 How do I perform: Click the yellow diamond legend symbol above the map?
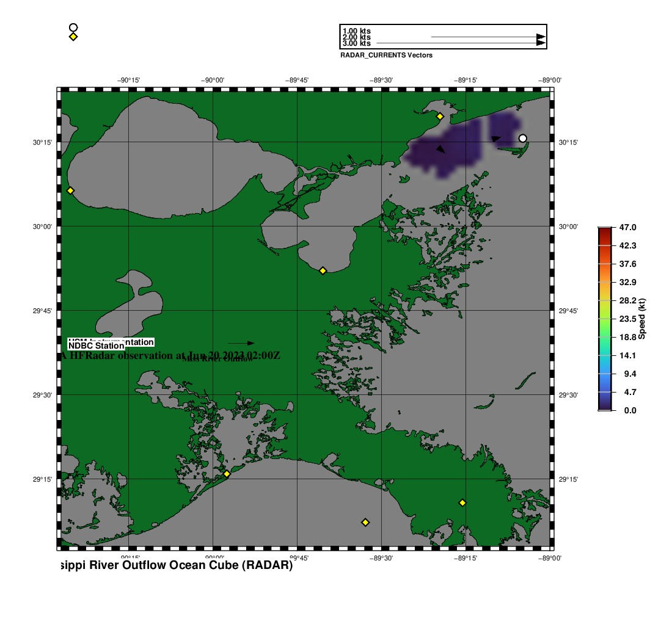pos(73,37)
